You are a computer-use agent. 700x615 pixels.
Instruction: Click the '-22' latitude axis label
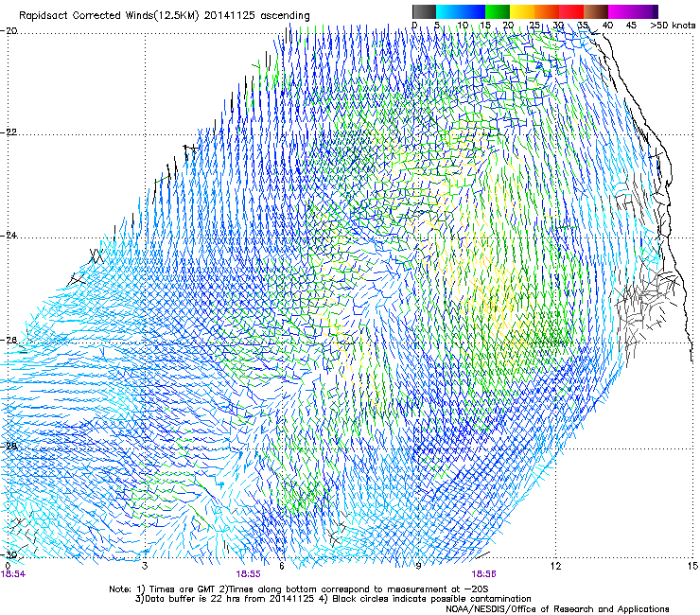pyautogui.click(x=9, y=132)
